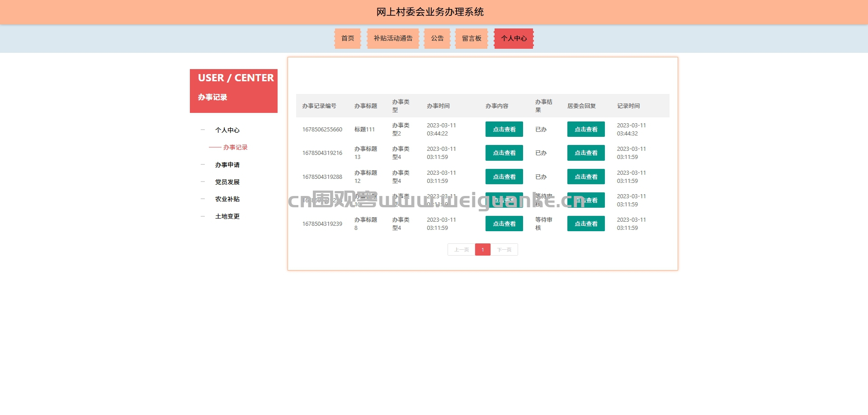Open the 补贴活动通告 navigation tab

coord(393,38)
